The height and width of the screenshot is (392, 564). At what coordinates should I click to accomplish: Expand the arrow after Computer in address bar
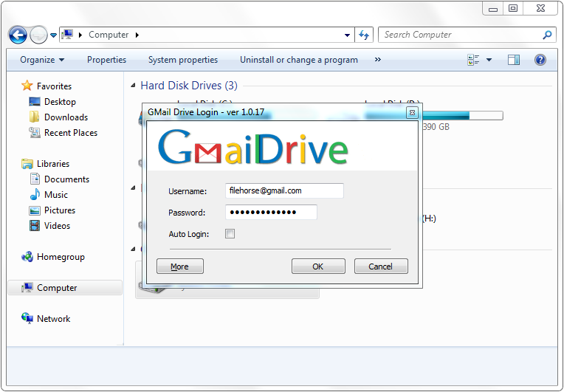coord(137,35)
